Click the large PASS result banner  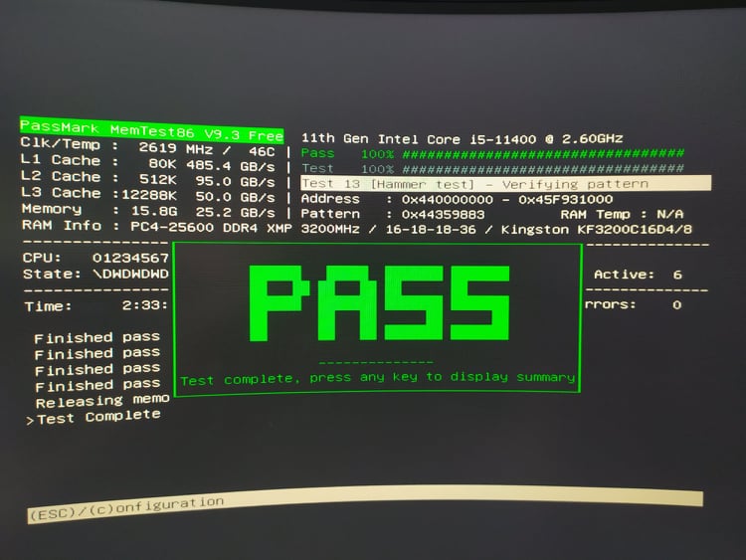coord(380,303)
